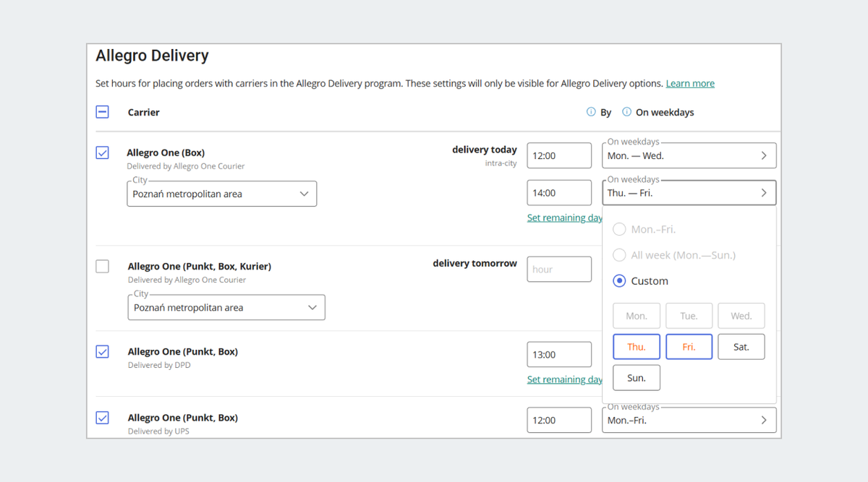Select the Sun. day button
Screen dimensions: 868x482
(x=637, y=378)
